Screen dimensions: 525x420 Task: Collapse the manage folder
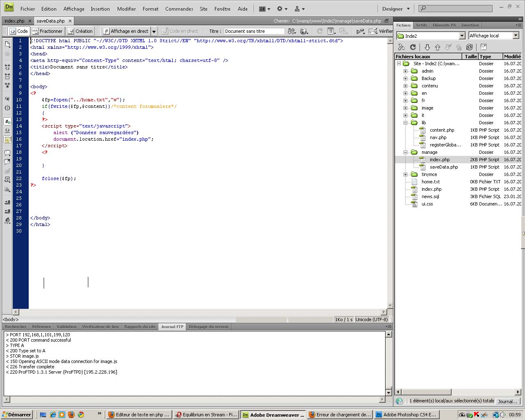pyautogui.click(x=405, y=152)
